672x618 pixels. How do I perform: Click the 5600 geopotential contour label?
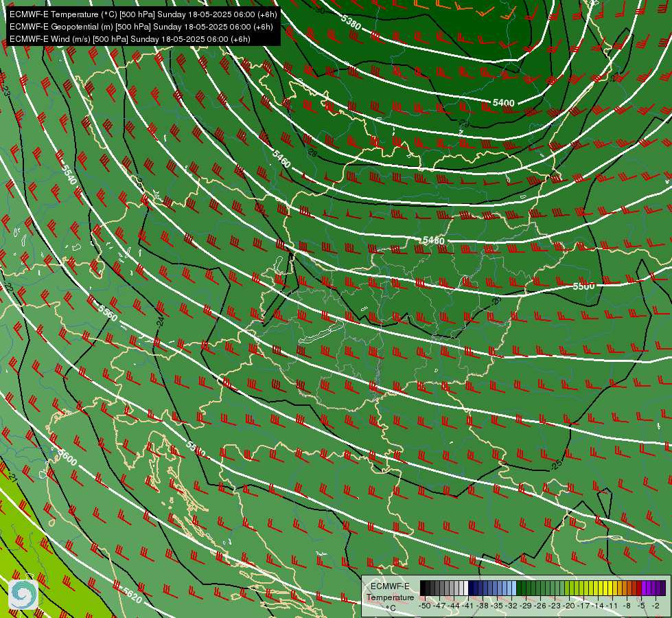coord(67,457)
